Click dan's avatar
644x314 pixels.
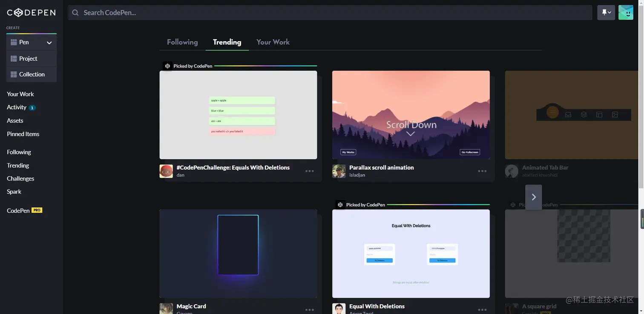click(166, 171)
